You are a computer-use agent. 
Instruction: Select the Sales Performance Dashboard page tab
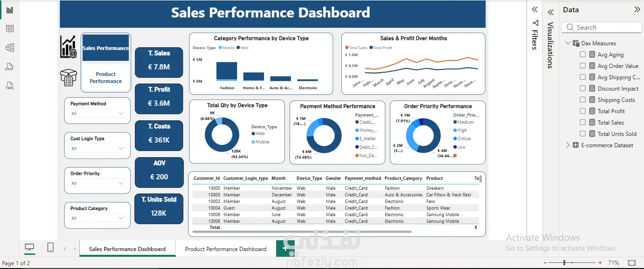[127, 249]
